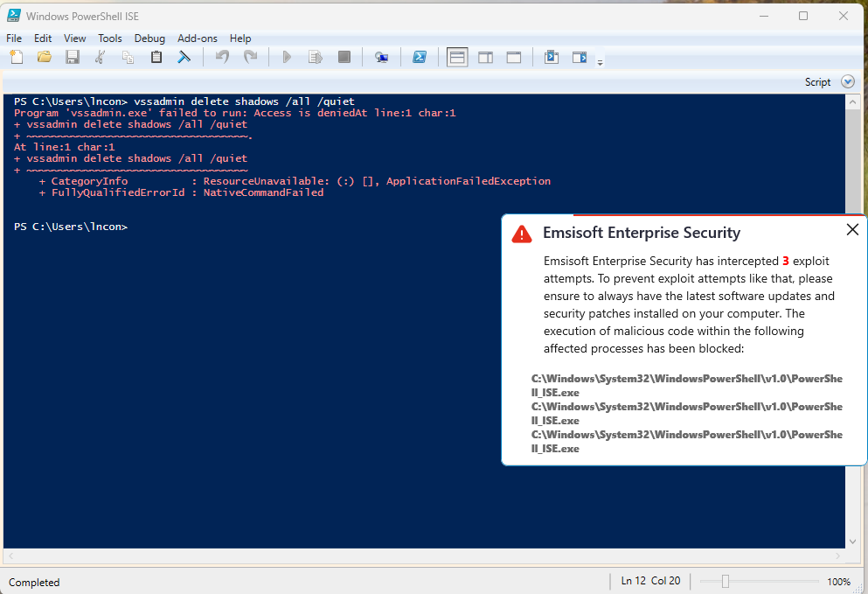Viewport: 868px width, 594px height.
Task: Open toolbar overflow options arrow
Action: (600, 62)
